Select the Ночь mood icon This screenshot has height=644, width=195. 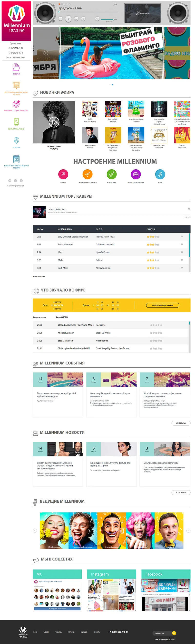[x=160, y=174]
